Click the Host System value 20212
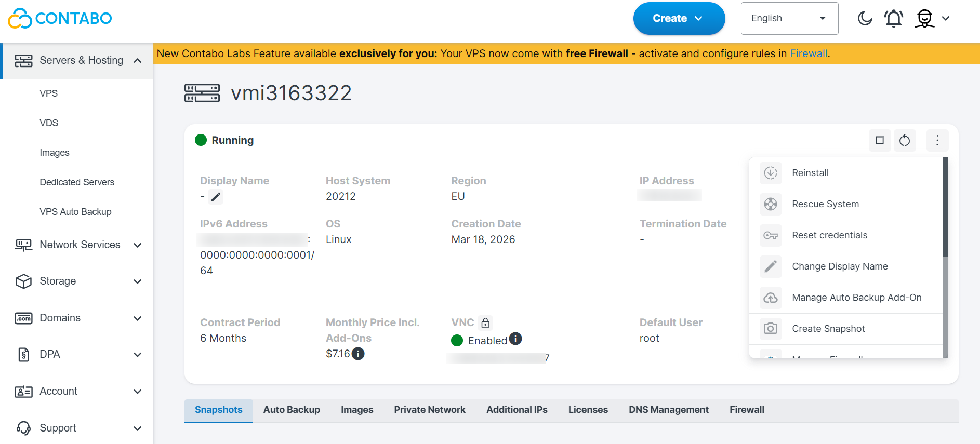This screenshot has height=444, width=980. pyautogui.click(x=341, y=196)
